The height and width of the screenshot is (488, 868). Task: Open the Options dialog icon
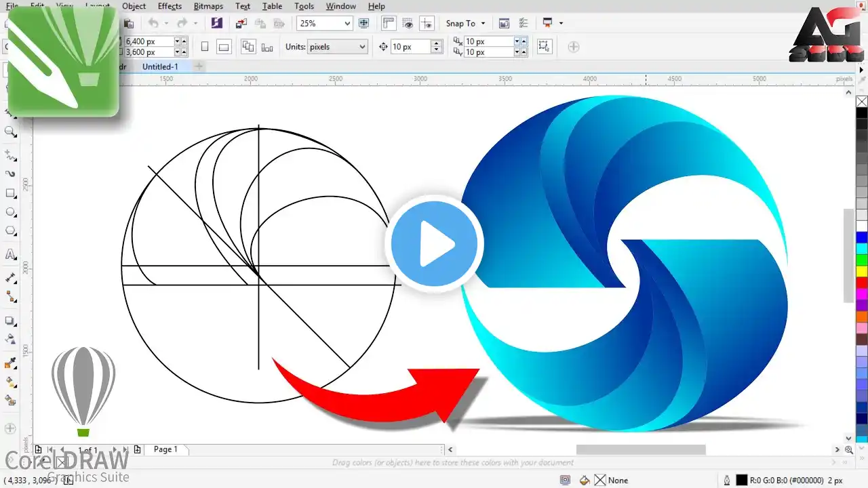(523, 24)
